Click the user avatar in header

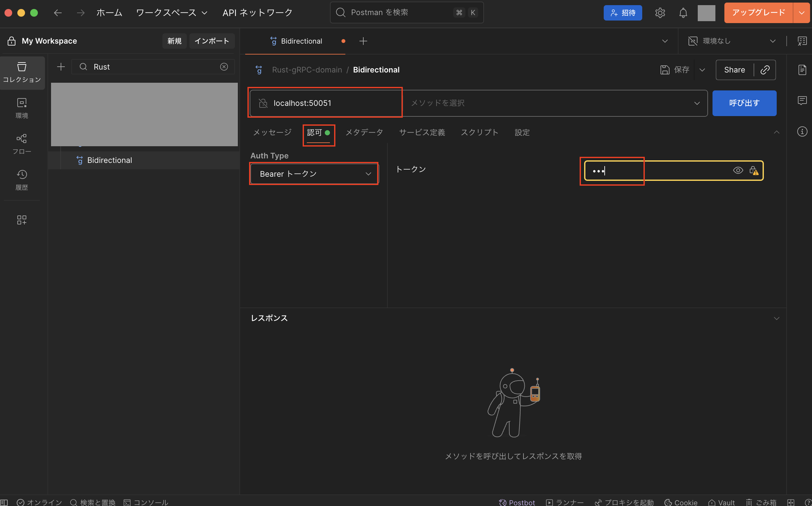(706, 13)
